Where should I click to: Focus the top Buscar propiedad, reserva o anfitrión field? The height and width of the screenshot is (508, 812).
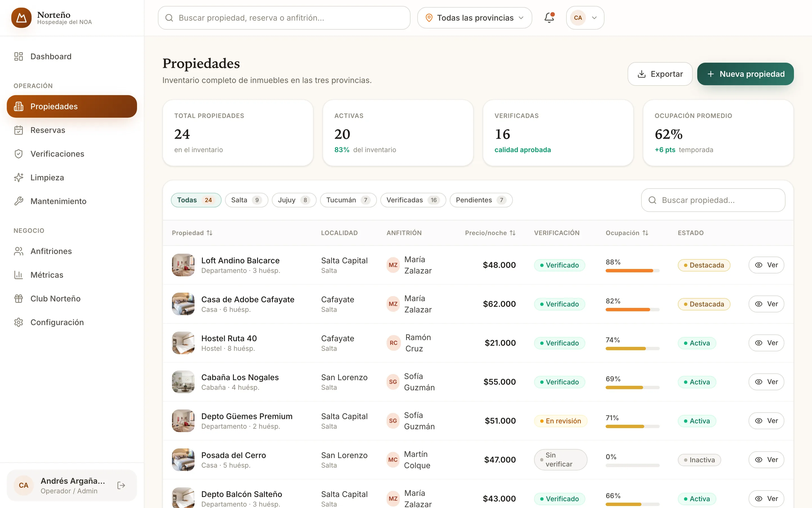pos(284,18)
